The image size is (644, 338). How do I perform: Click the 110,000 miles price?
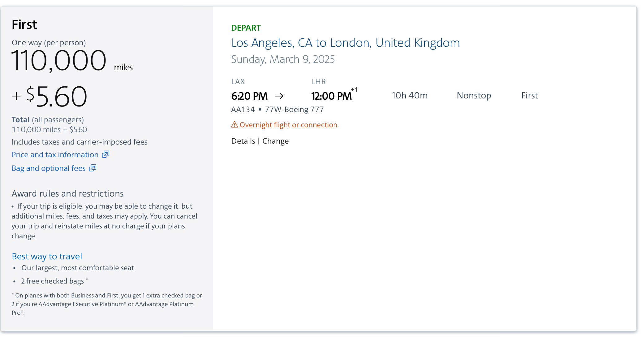point(59,61)
